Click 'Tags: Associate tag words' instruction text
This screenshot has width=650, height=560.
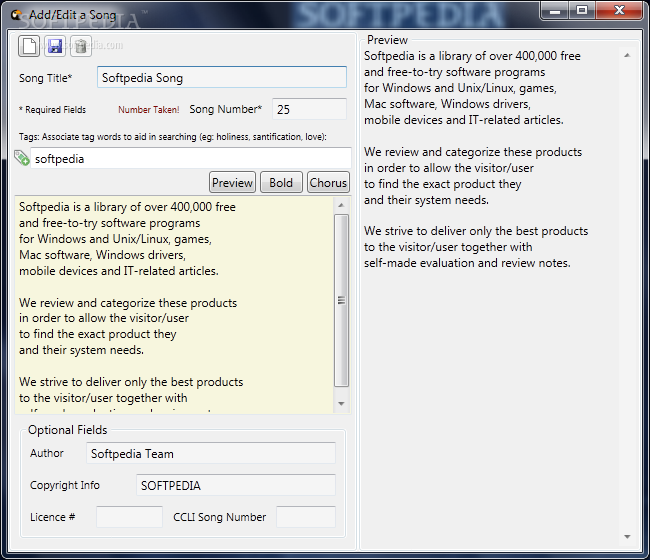pyautogui.click(x=172, y=137)
